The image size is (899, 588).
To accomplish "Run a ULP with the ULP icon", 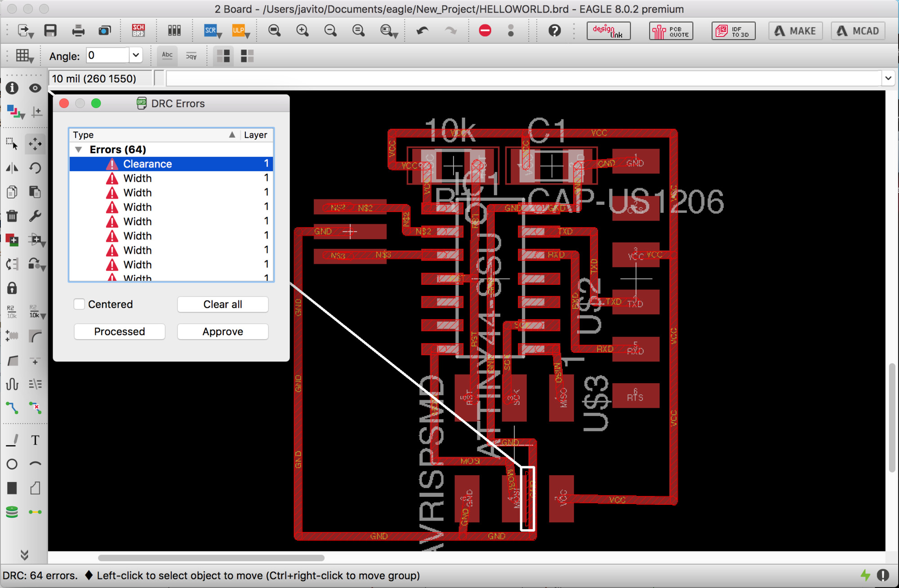I will [x=238, y=31].
